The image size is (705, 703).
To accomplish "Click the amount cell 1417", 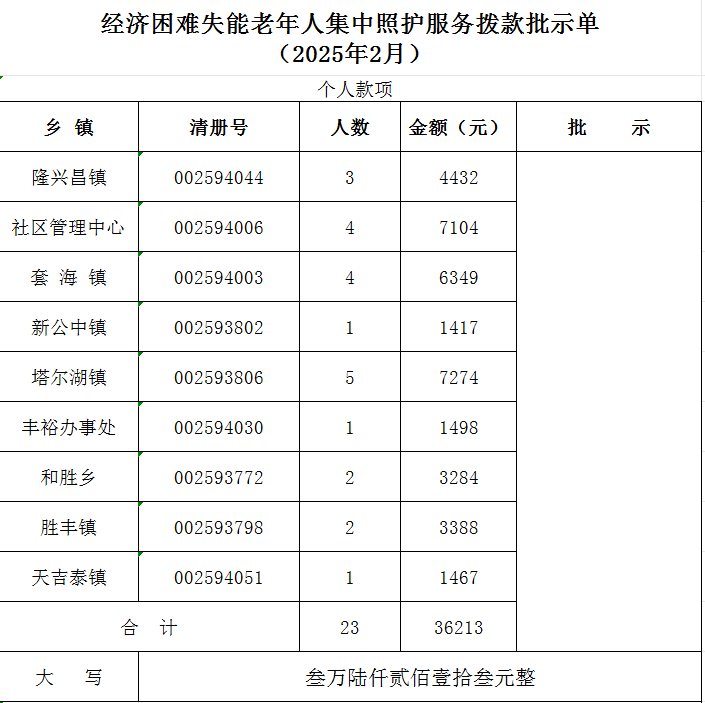I will tap(458, 328).
